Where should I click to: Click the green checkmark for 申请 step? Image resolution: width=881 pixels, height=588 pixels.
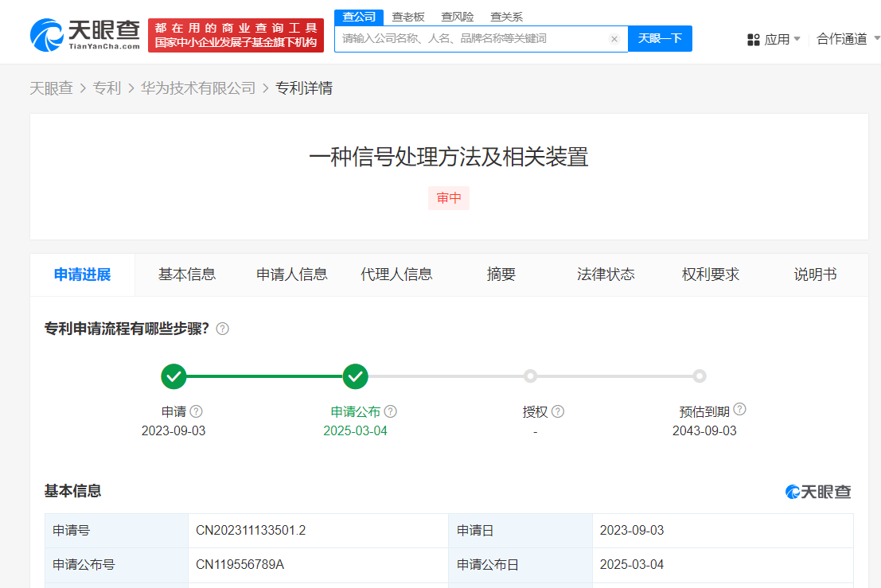pyautogui.click(x=173, y=376)
